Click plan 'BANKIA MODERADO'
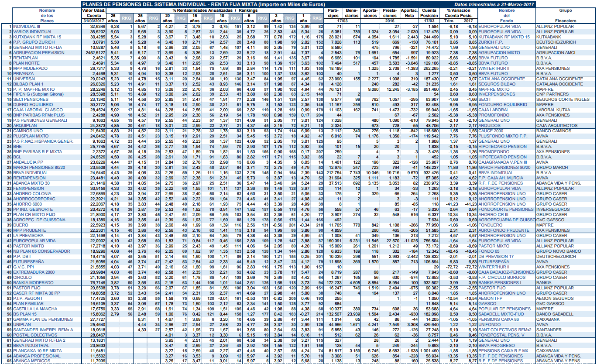 33,282
